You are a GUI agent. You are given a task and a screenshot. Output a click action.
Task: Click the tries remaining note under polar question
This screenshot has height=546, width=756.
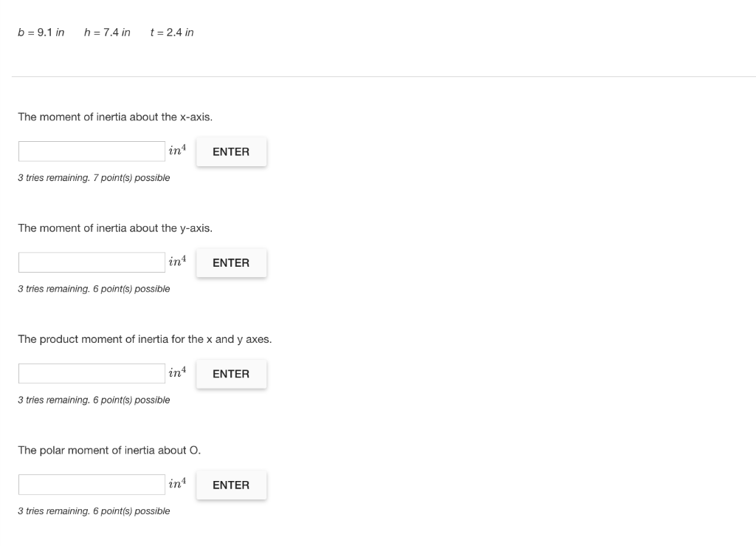[94, 511]
